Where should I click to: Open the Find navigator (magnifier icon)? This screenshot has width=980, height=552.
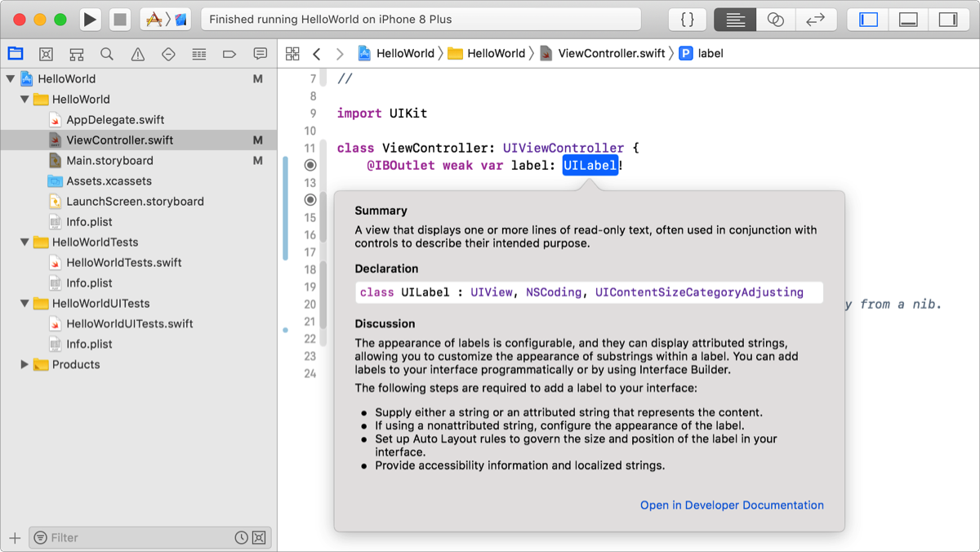[x=107, y=54]
